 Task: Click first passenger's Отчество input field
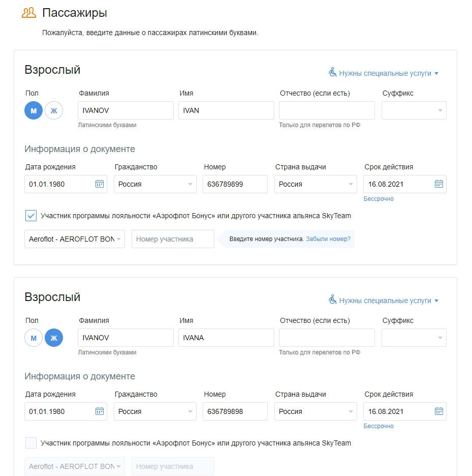[x=327, y=110]
